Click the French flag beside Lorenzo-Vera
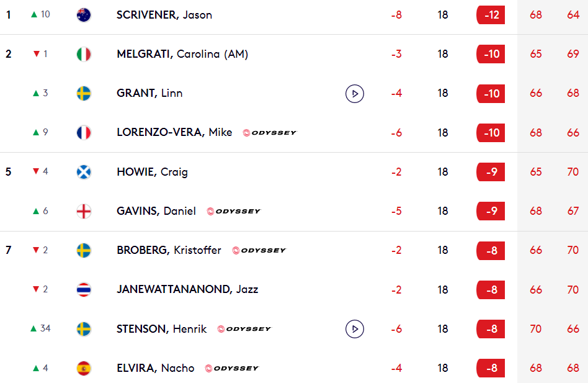 pyautogui.click(x=84, y=132)
